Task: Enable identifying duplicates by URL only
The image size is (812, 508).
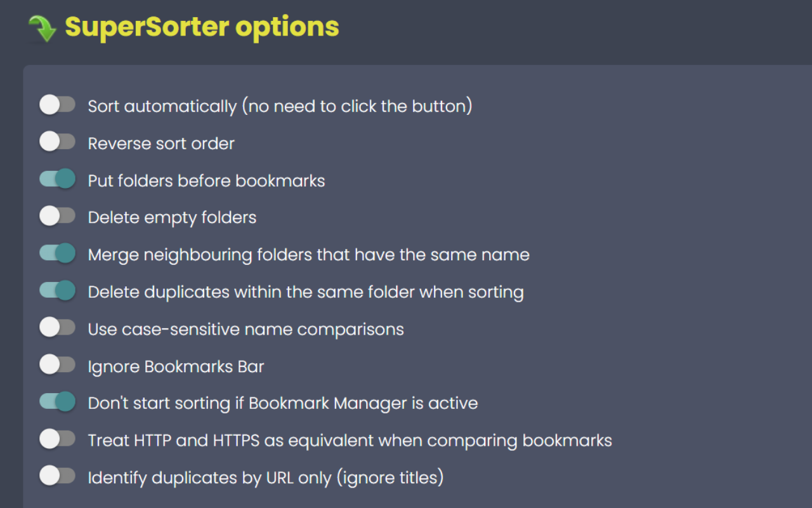Action: [58, 476]
